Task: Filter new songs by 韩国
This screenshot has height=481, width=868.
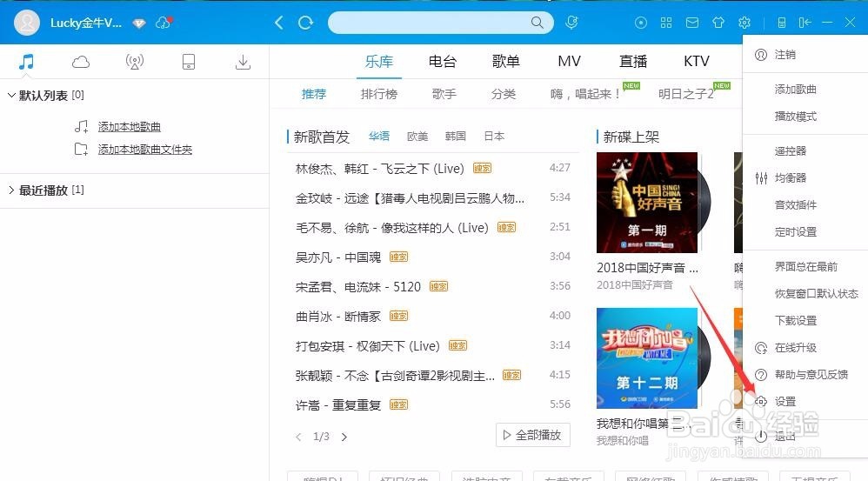Action: click(x=456, y=137)
